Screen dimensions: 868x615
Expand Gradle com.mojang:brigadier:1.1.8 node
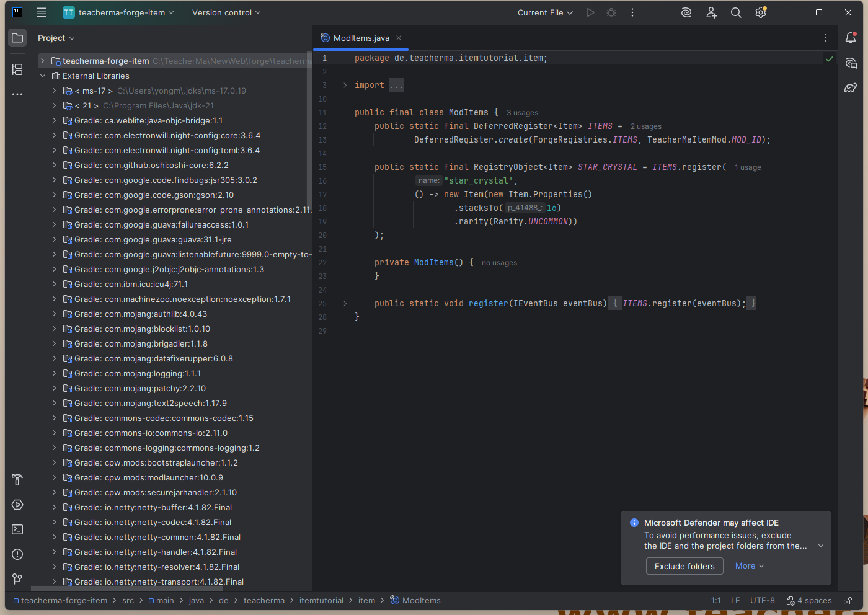55,343
